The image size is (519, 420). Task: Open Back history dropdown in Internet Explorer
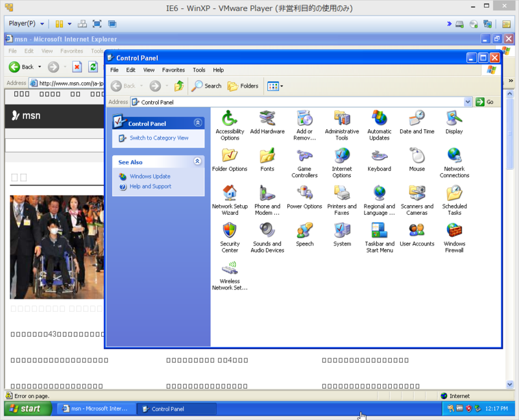[40, 67]
